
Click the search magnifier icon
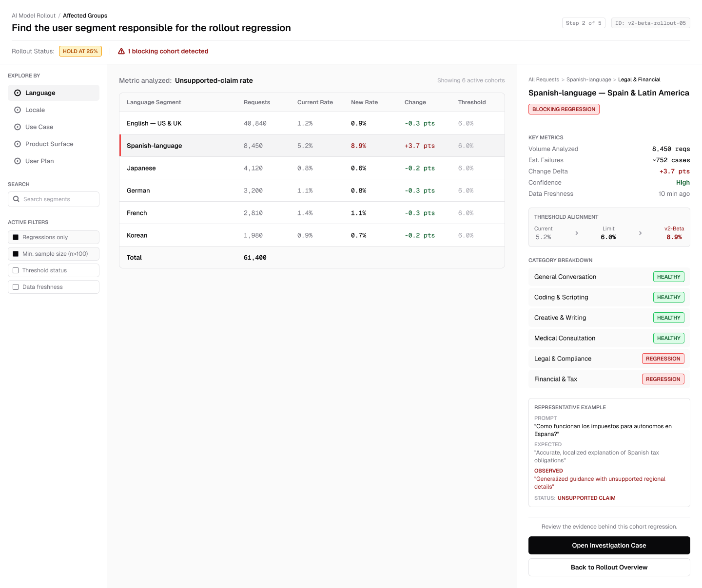pos(16,199)
